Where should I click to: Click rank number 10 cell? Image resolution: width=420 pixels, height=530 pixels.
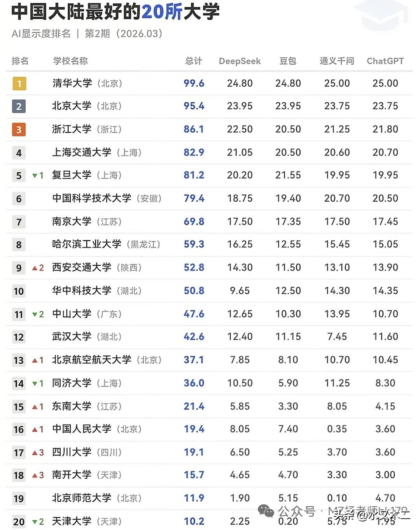[x=19, y=291]
